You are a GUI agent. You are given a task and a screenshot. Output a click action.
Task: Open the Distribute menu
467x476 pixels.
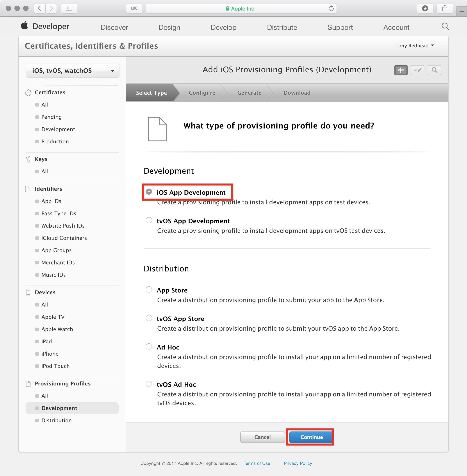(282, 27)
